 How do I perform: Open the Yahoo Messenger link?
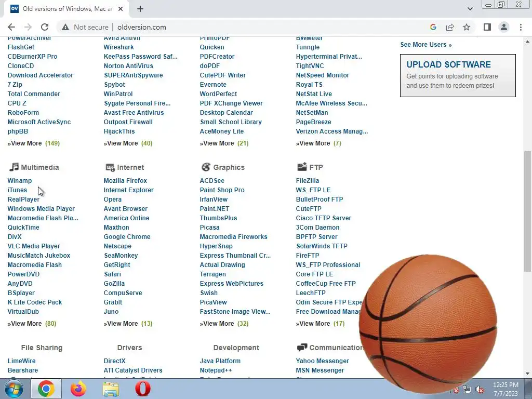(x=322, y=361)
